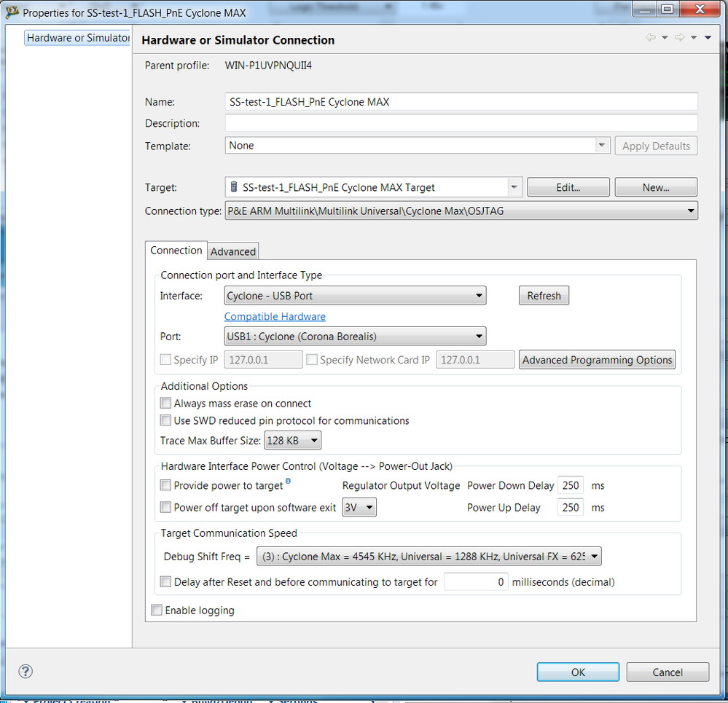Switch to the Connection tab
Screen dimensions: 728x703
click(176, 251)
